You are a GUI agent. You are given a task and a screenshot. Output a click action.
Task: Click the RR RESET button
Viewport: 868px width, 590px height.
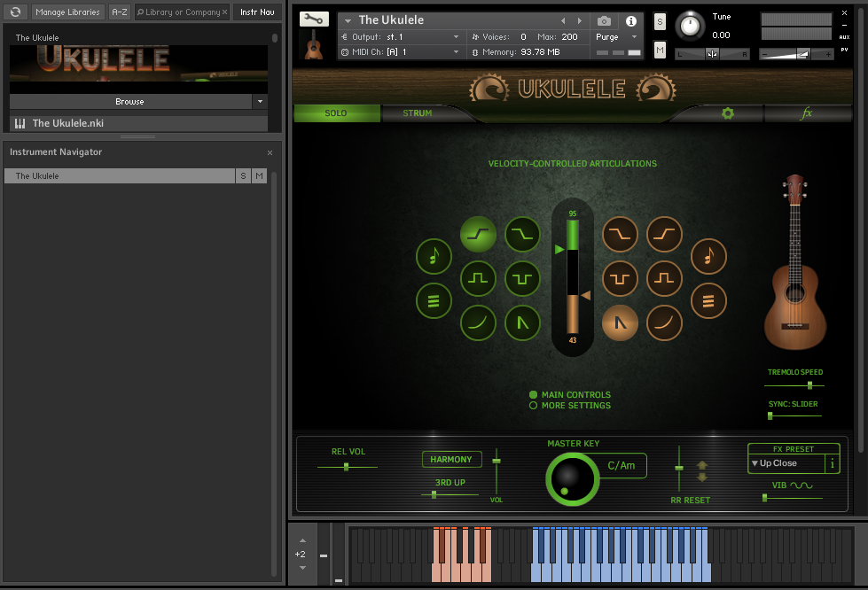click(691, 501)
